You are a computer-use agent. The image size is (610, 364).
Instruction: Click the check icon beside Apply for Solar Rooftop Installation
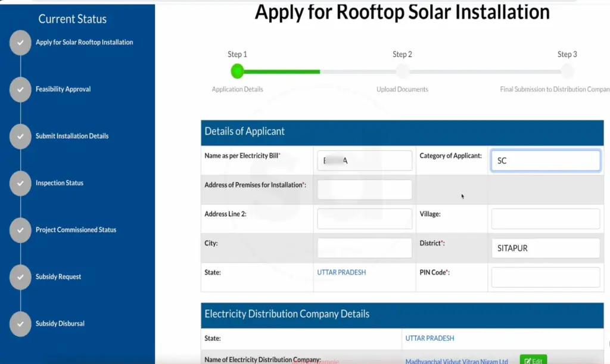[20, 42]
